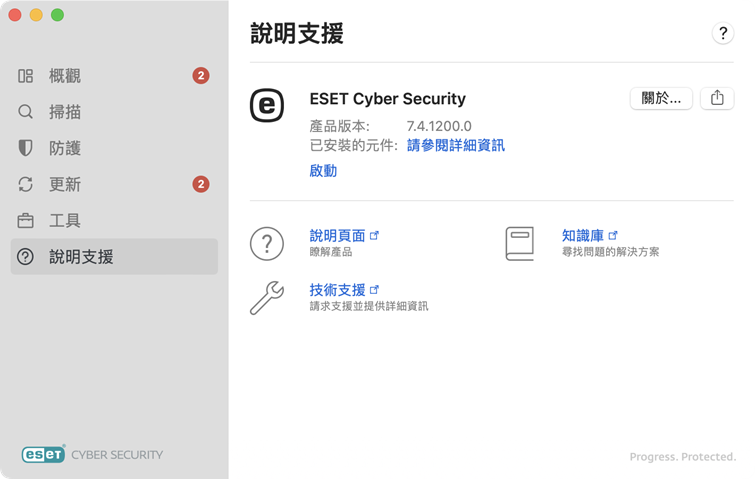
Task: Click the book icon for 知識庫
Action: coord(520,243)
